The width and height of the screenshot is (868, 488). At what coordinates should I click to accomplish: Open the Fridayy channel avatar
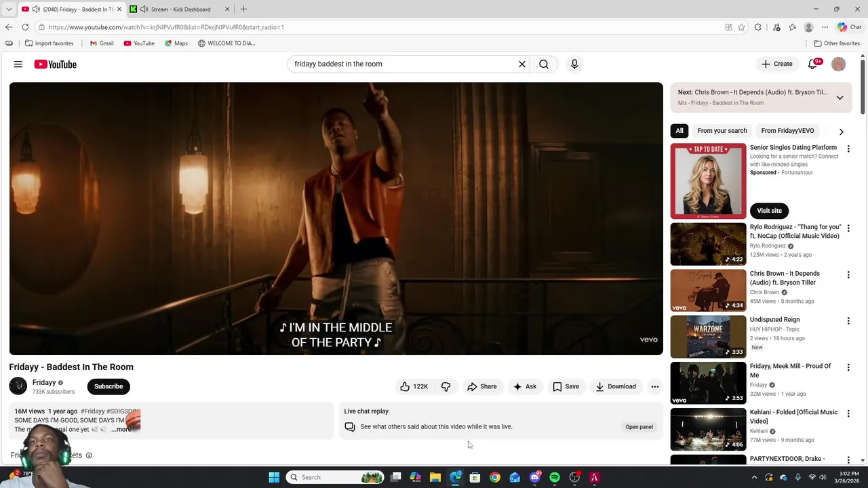point(18,386)
